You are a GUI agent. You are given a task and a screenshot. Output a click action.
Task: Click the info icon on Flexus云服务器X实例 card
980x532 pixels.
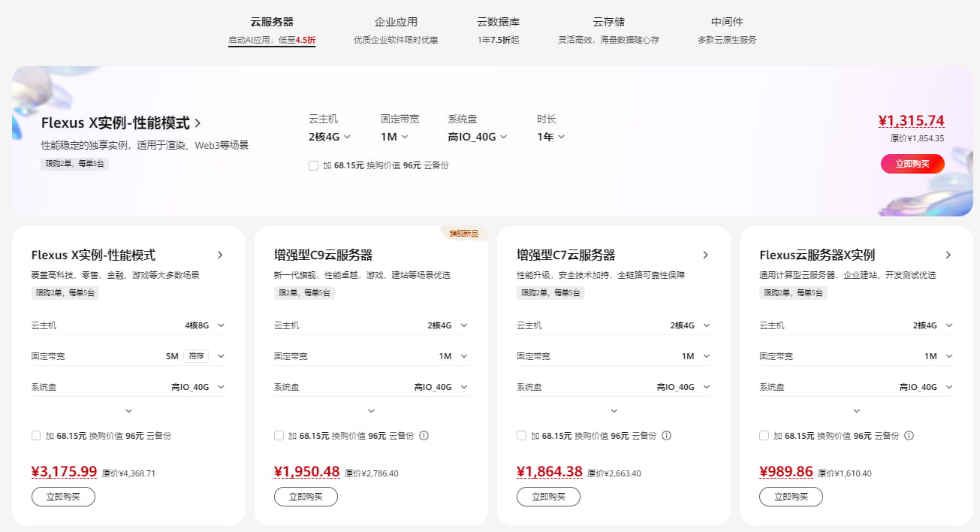pos(909,435)
